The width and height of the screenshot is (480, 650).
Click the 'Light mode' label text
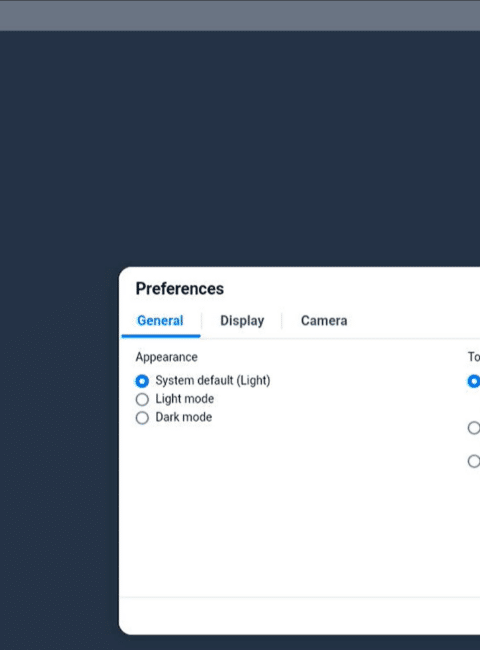(184, 399)
